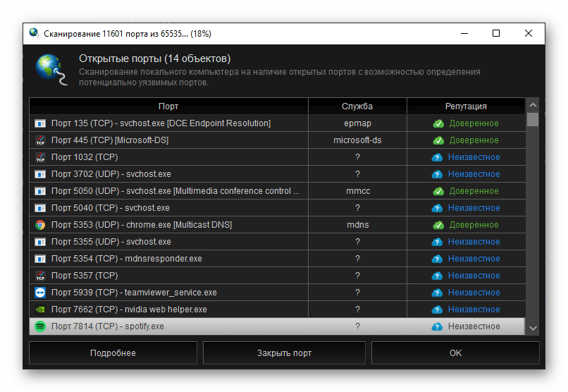Viewport: 568px width, 392px height.
Task: Click the large globe icon in the header
Action: (51, 70)
